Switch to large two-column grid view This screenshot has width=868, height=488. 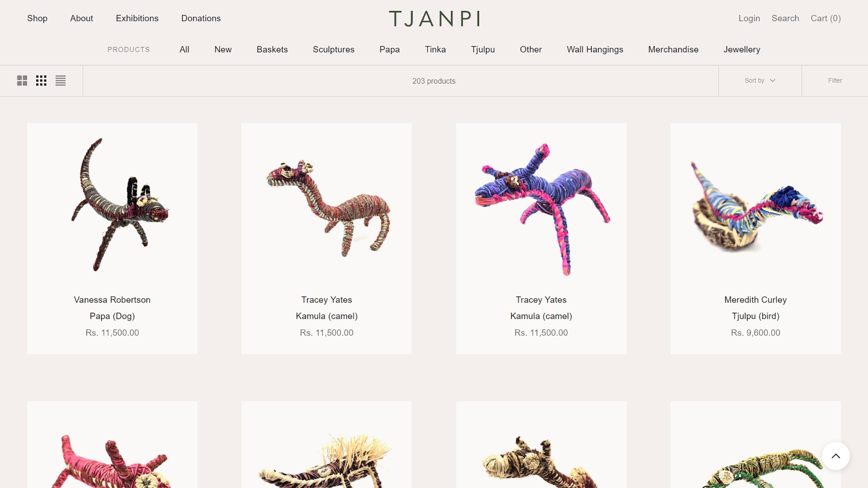pos(22,81)
